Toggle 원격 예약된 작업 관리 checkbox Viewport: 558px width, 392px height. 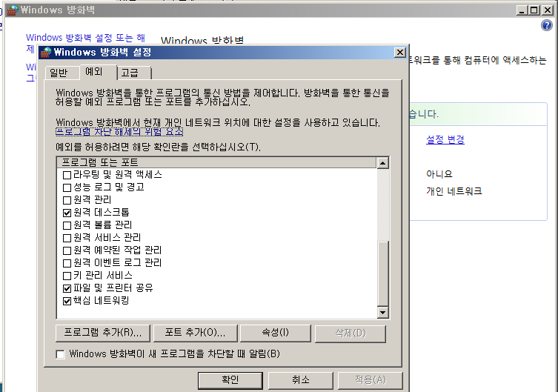click(x=67, y=250)
